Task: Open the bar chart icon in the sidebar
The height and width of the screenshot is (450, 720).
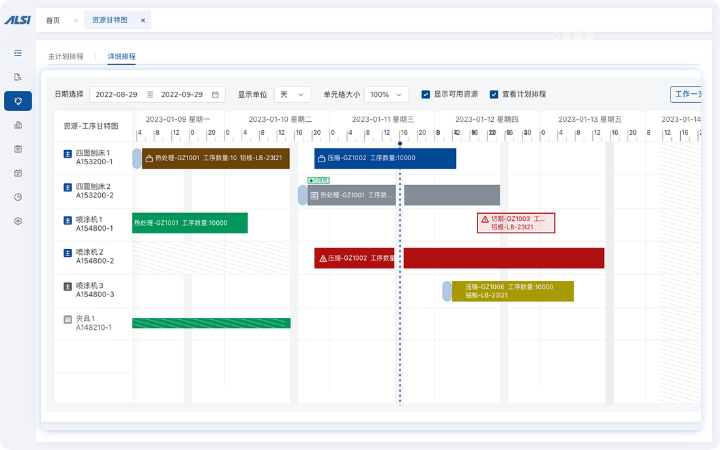Action: [17, 125]
